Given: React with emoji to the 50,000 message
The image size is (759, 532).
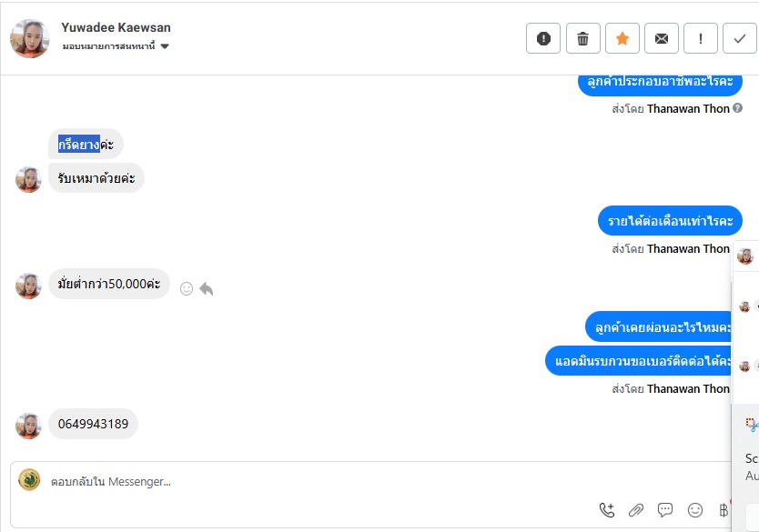Looking at the screenshot, I should pos(187,288).
